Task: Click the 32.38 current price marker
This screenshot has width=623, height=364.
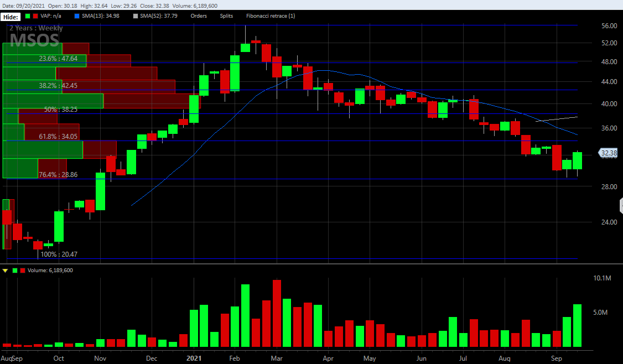Action: click(609, 153)
